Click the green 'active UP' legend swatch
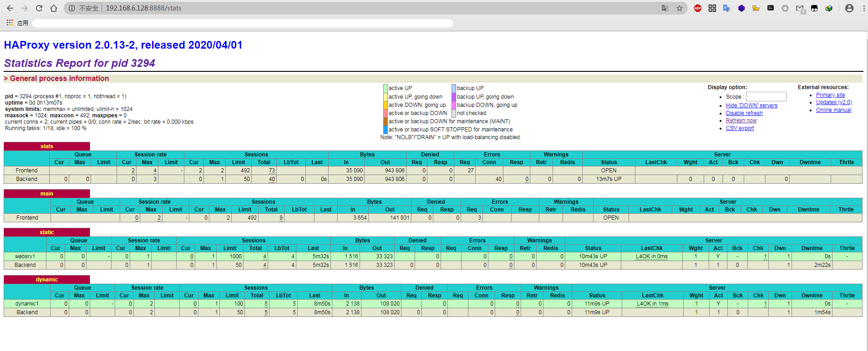The height and width of the screenshot is (351, 868). tap(386, 88)
